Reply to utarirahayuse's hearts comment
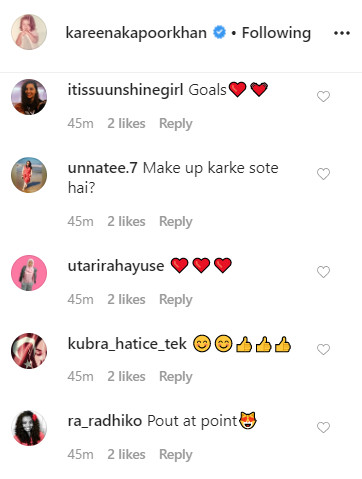Image resolution: width=362 pixels, height=479 pixels. pos(176,300)
